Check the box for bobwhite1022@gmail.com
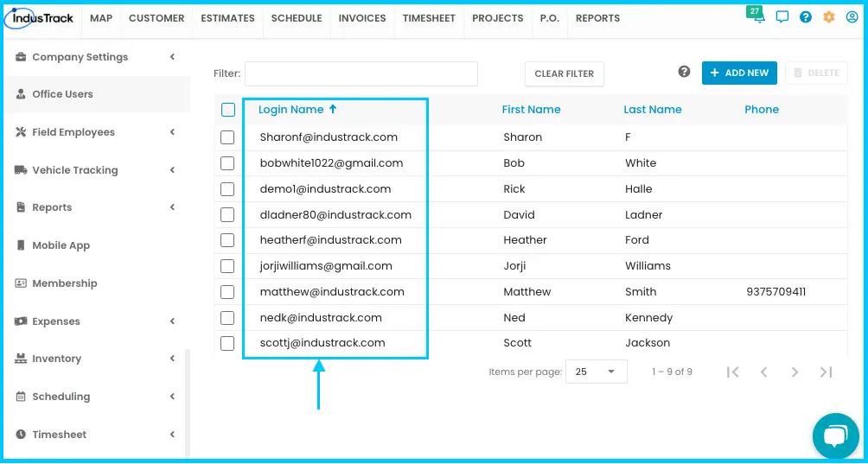Viewport: 868px width, 464px height. (x=227, y=163)
